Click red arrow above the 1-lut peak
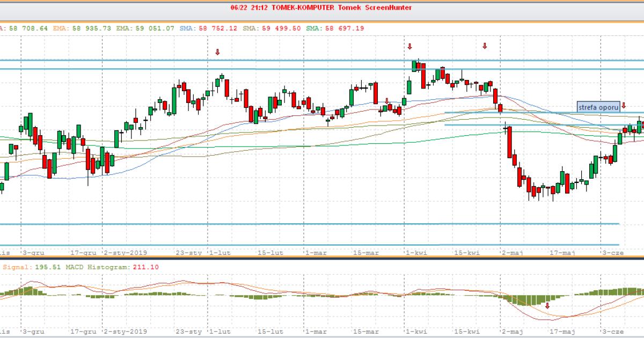 [217, 52]
